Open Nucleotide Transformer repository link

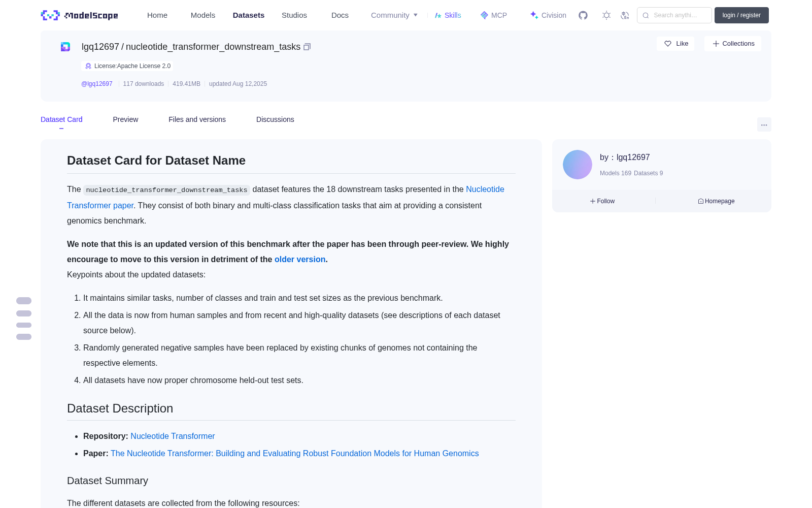173,436
